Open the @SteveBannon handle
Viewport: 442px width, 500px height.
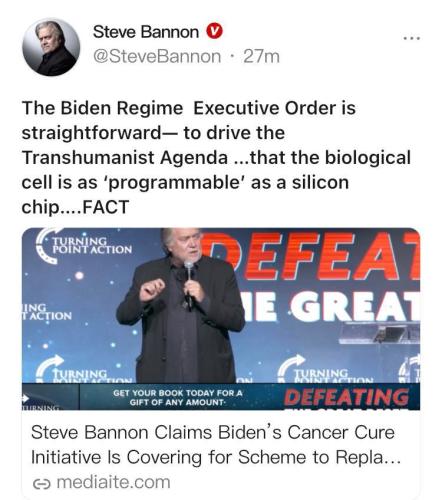[x=157, y=57]
